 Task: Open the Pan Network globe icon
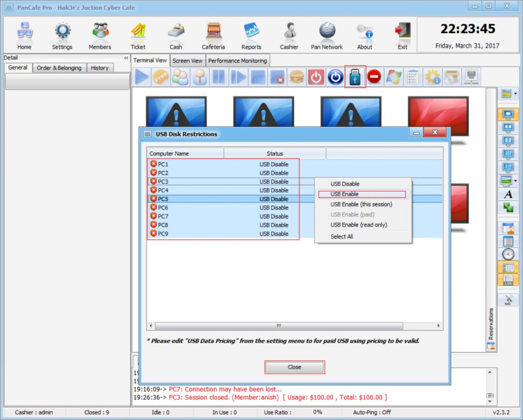[327, 36]
